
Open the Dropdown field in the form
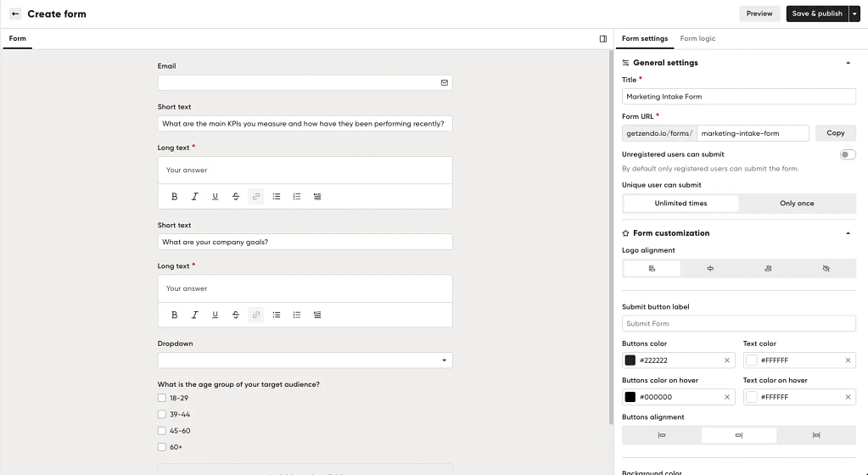click(305, 360)
